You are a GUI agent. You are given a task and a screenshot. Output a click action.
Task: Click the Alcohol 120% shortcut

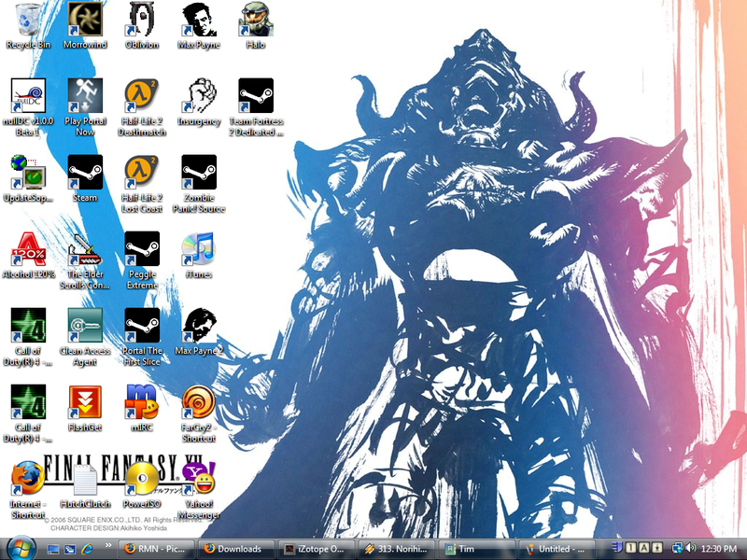tap(28, 248)
